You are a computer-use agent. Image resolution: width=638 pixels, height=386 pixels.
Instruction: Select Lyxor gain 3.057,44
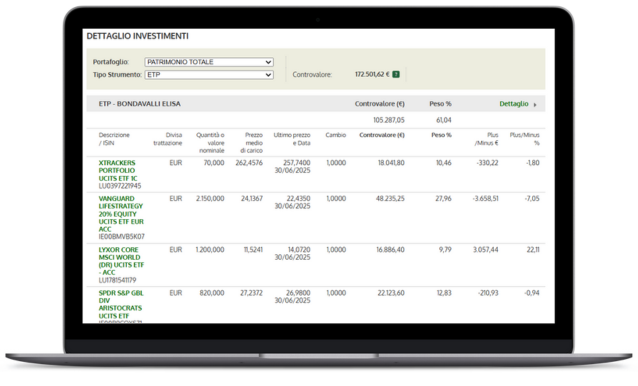(x=485, y=250)
